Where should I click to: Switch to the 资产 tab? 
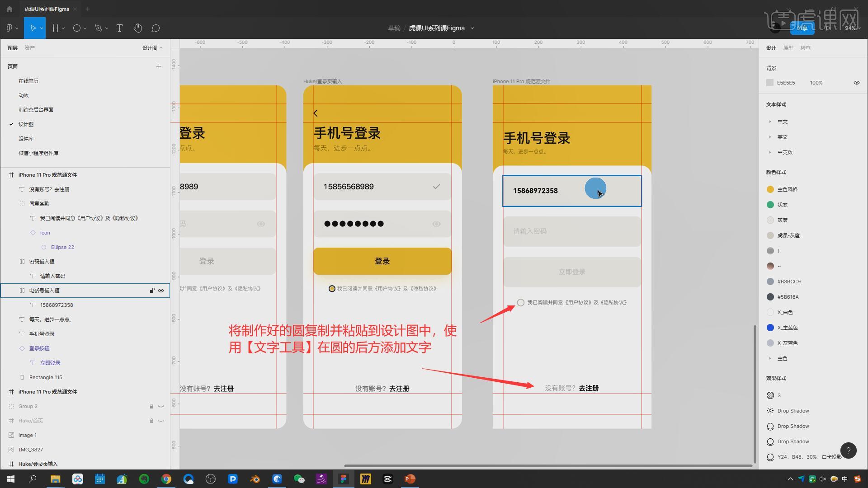(30, 48)
